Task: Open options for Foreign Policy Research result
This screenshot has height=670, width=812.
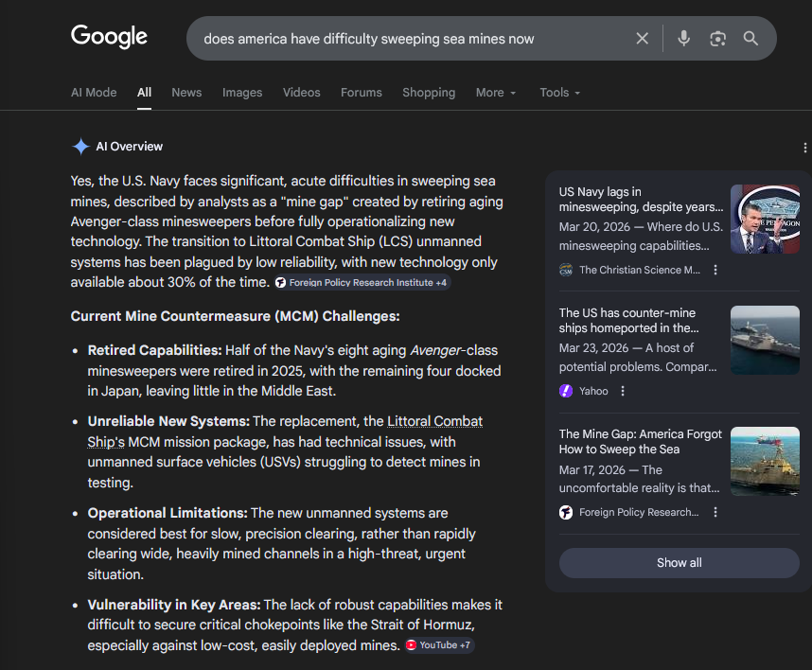Action: coord(715,512)
